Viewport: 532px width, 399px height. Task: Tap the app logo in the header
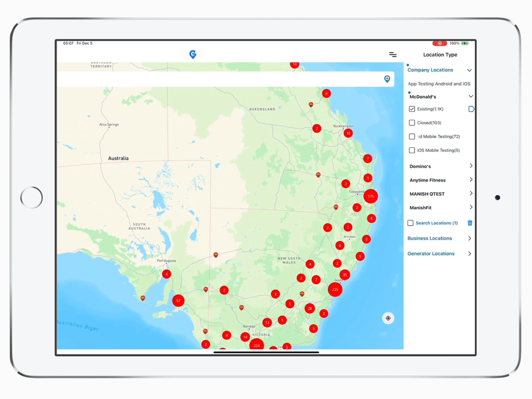coord(193,54)
